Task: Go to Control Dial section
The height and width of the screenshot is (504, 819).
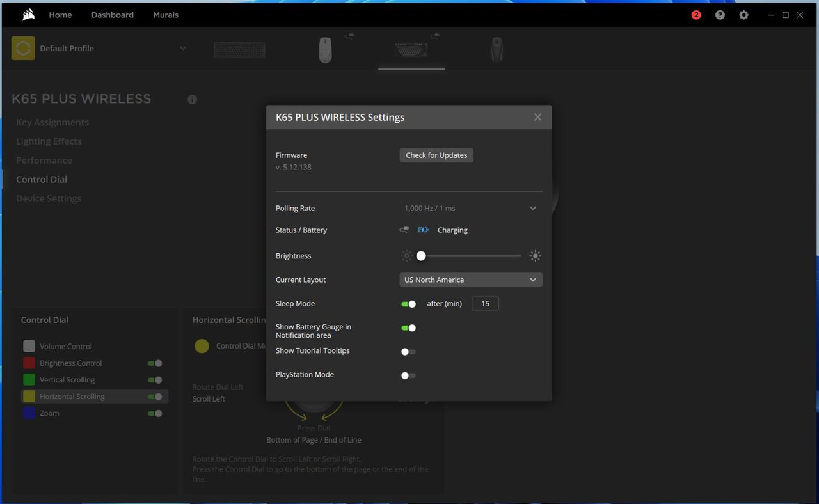Action: point(42,180)
